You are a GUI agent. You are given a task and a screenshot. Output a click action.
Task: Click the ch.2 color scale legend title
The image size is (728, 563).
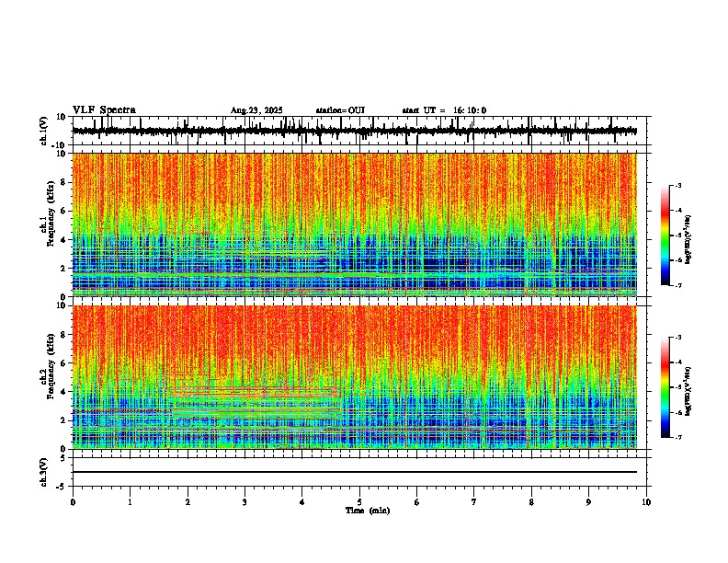click(688, 391)
